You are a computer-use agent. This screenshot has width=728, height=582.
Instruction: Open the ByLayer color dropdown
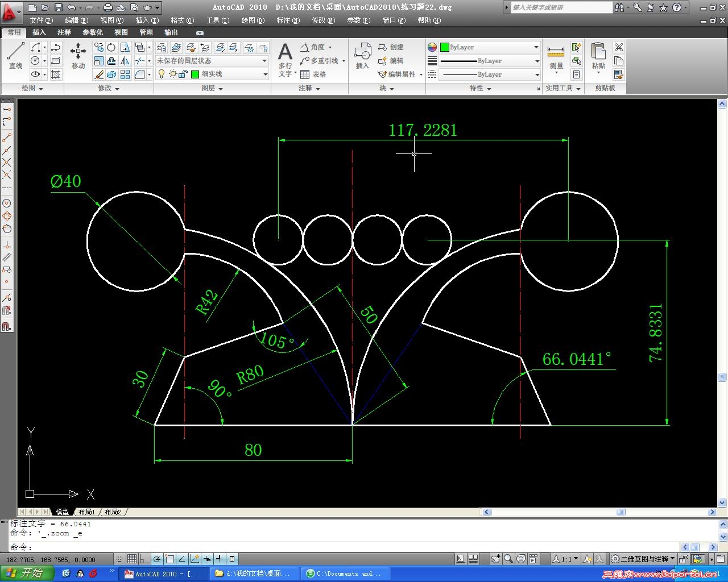[490, 47]
